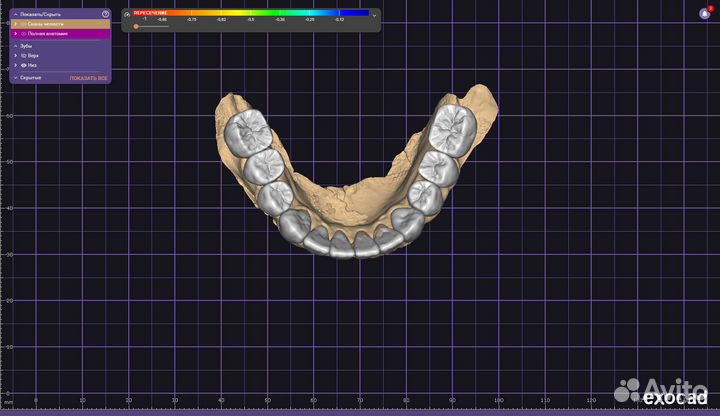This screenshot has height=416, width=720.
Task: Open the help question mark icon
Action: pyautogui.click(x=105, y=14)
